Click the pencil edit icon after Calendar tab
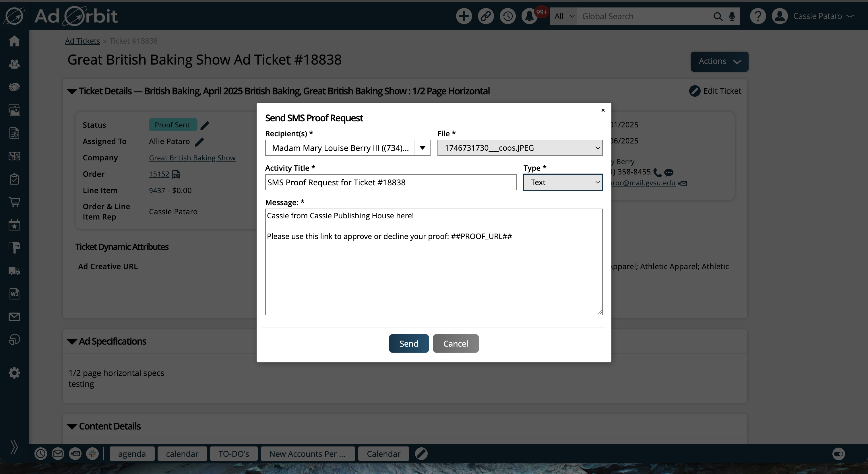The height and width of the screenshot is (474, 868). pos(421,453)
